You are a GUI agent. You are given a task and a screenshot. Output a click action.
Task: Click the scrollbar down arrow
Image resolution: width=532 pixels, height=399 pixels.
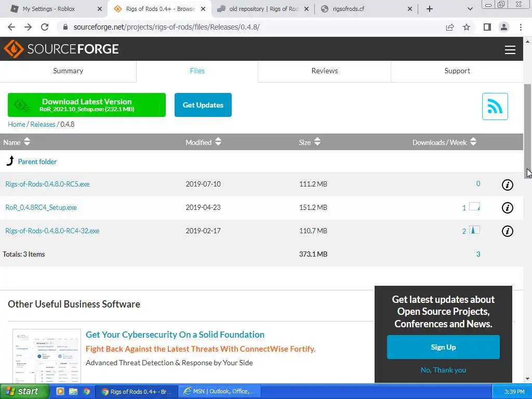click(528, 379)
